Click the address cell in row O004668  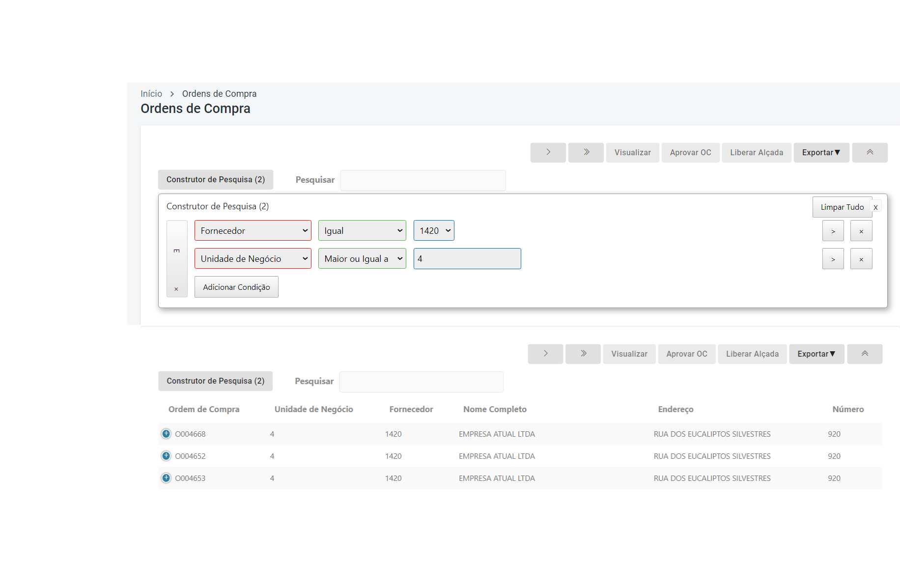pos(712,434)
